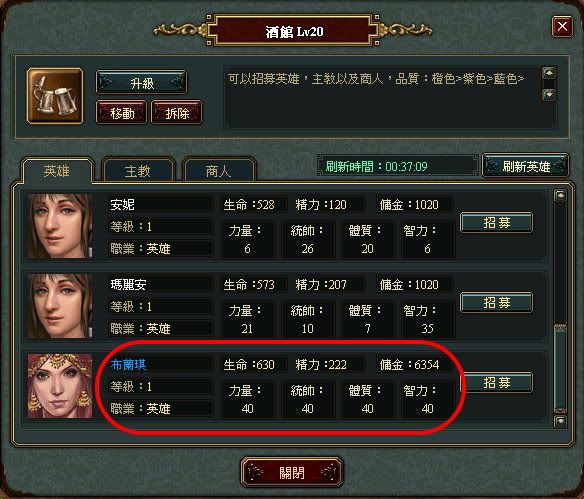This screenshot has height=499, width=584.
Task: Click description box down arrow
Action: 549,95
